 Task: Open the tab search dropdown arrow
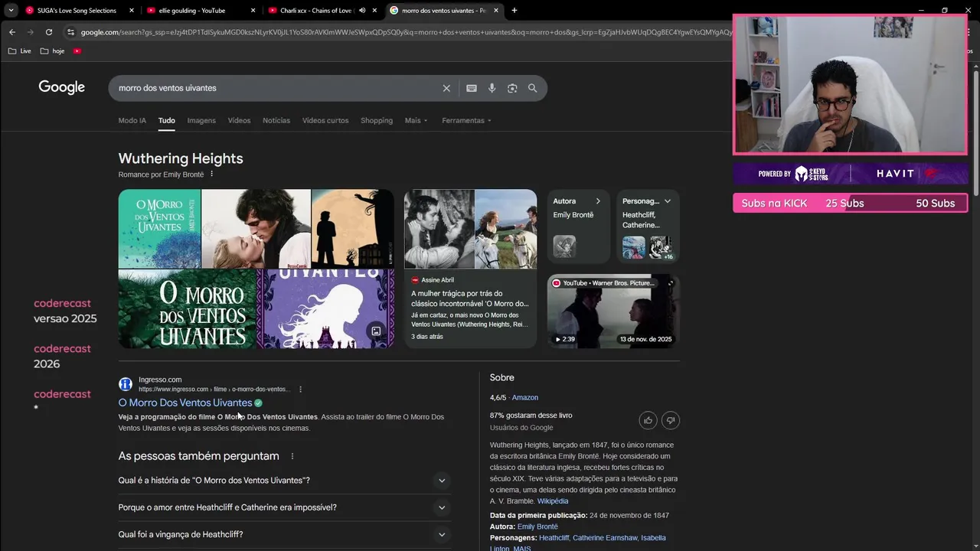[x=11, y=11]
